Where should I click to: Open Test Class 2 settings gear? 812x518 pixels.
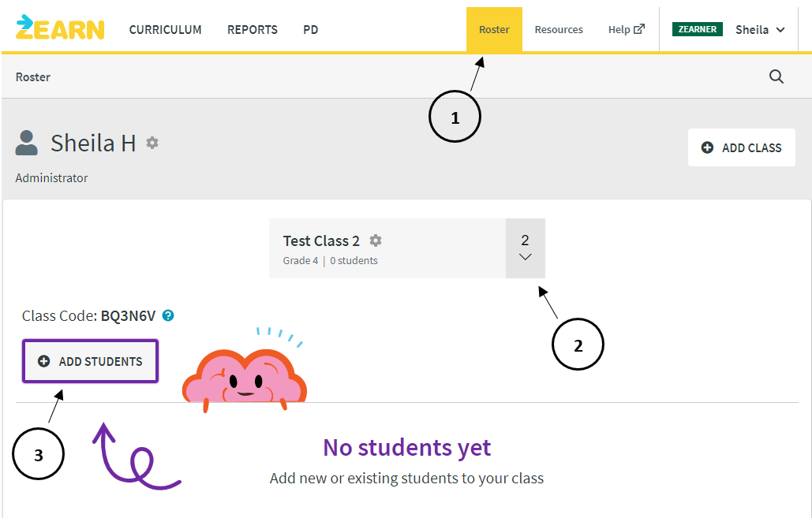pos(376,240)
